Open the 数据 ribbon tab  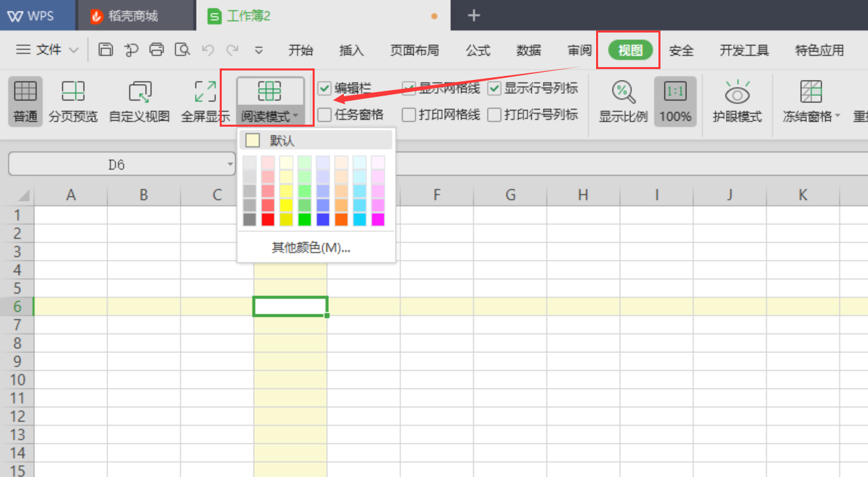pos(528,50)
